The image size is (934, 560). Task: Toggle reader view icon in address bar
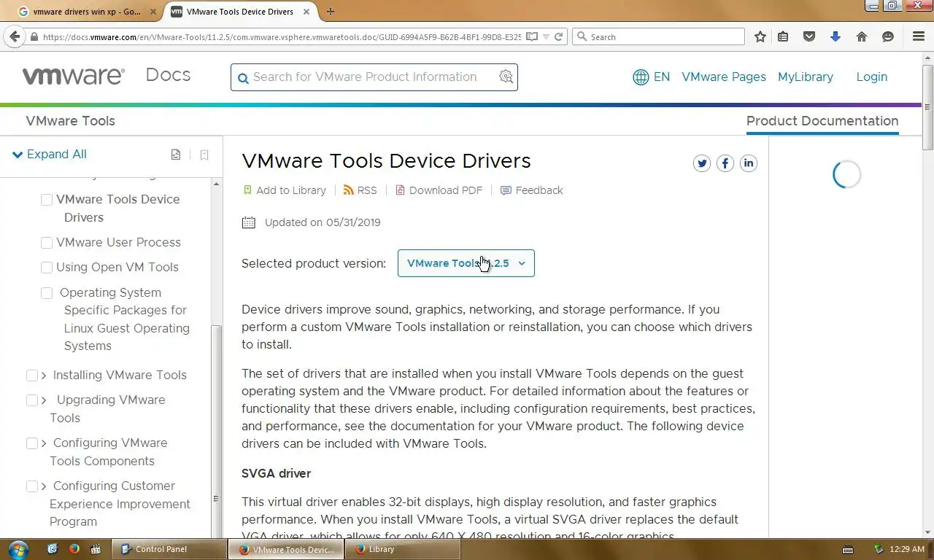pos(532,36)
